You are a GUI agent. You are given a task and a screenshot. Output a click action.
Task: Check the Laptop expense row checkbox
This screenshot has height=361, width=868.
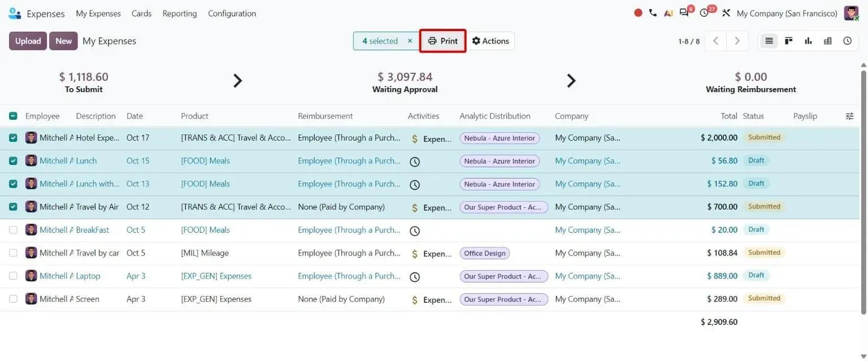(13, 276)
